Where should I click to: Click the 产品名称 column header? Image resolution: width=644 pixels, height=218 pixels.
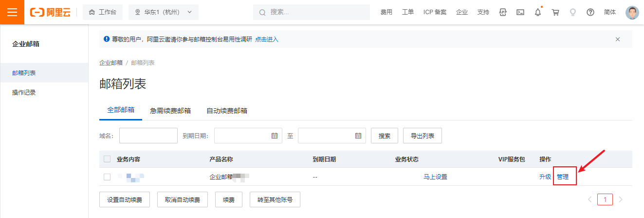[221, 159]
